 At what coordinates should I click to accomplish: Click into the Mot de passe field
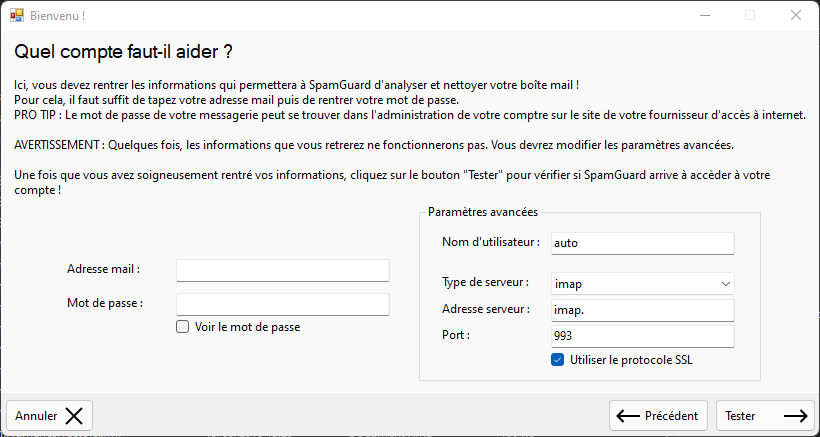pyautogui.click(x=282, y=304)
